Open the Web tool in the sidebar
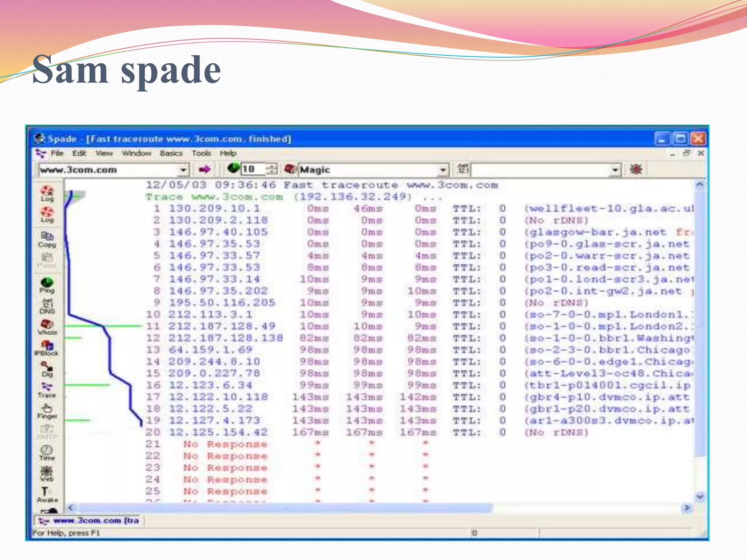 click(47, 473)
